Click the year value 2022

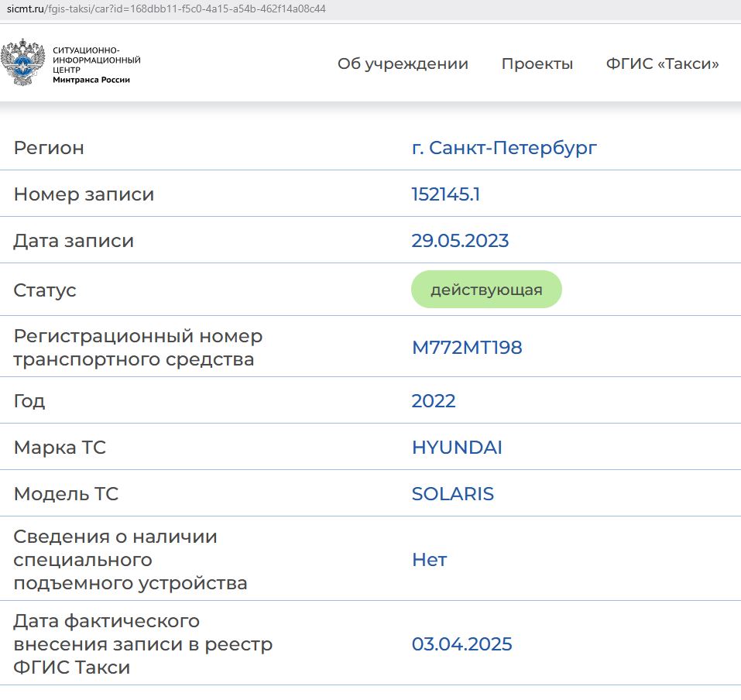click(434, 401)
